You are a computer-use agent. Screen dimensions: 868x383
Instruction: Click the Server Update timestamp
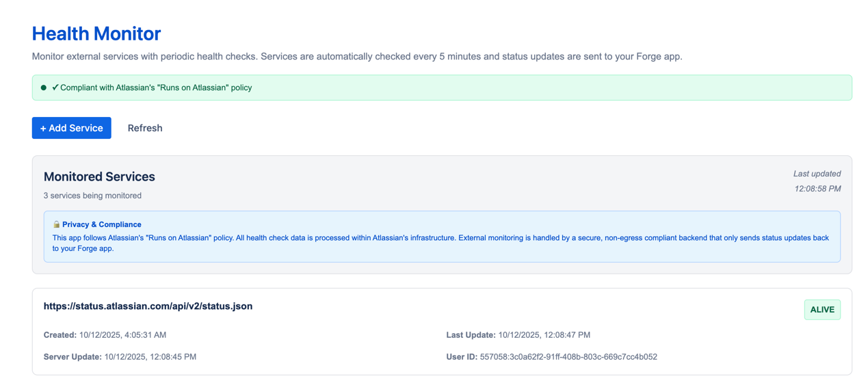(x=150, y=357)
